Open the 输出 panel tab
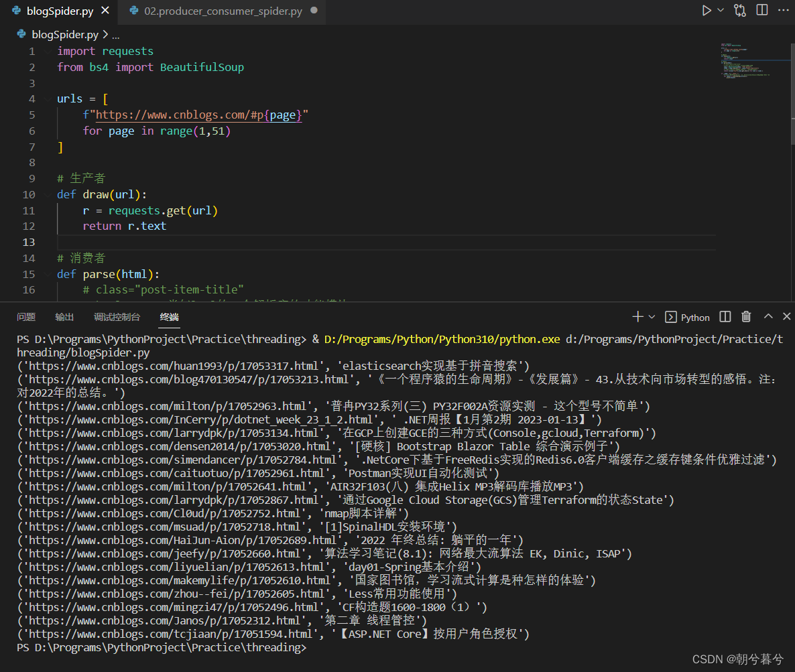 64,317
